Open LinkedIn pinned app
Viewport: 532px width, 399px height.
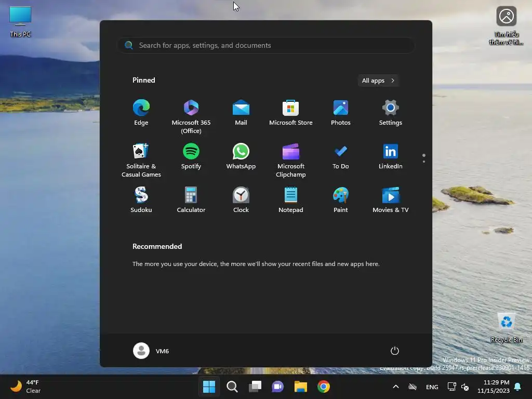(x=391, y=157)
